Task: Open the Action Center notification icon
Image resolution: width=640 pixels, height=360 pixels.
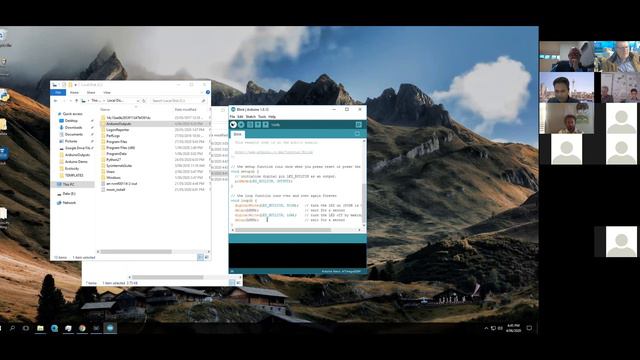Action: click(x=529, y=328)
